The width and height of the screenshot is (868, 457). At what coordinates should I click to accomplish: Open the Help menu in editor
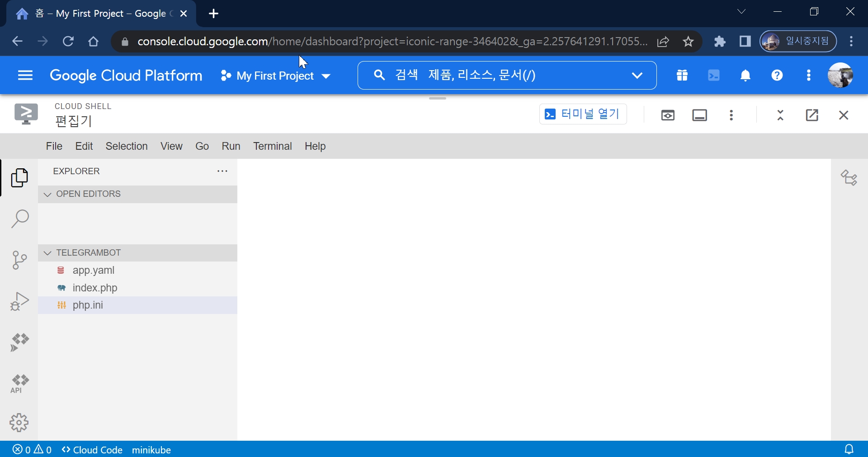315,146
